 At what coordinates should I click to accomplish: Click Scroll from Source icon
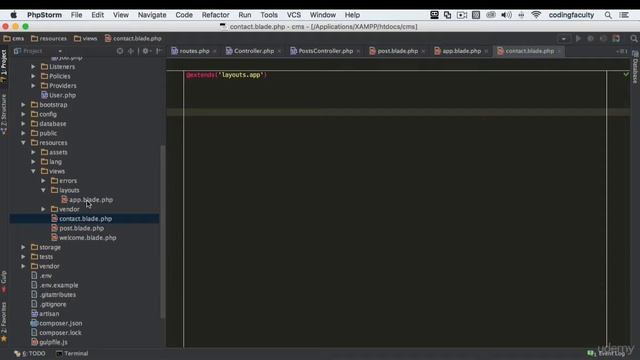coord(120,51)
